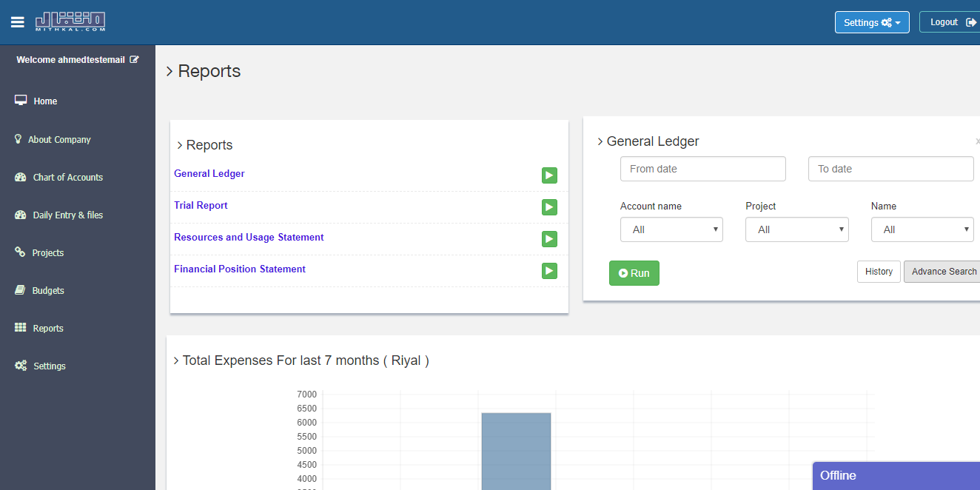Viewport: 980px width, 490px height.
Task: Toggle the hamburger sidebar menu
Action: 18,22
